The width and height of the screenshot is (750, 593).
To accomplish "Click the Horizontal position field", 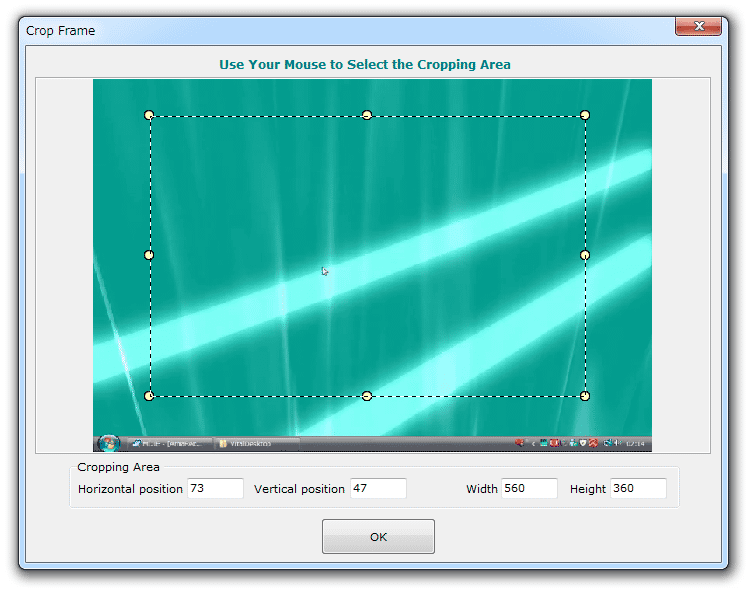I will click(215, 488).
